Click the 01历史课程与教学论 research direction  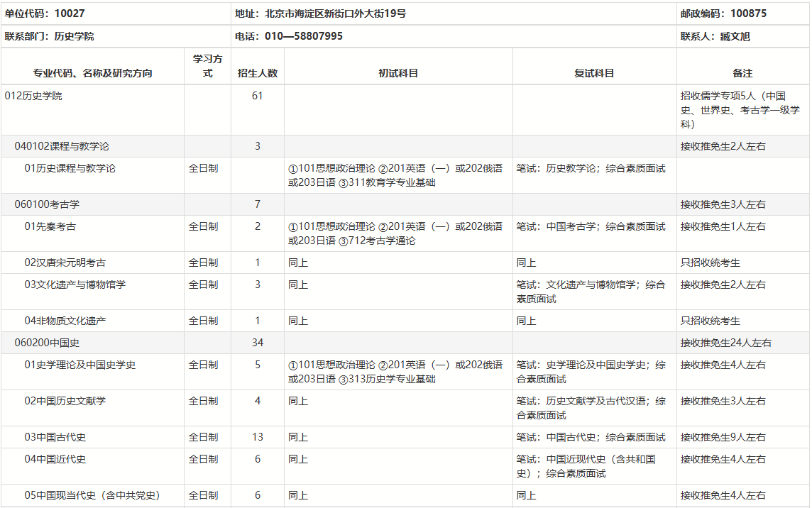(x=70, y=168)
